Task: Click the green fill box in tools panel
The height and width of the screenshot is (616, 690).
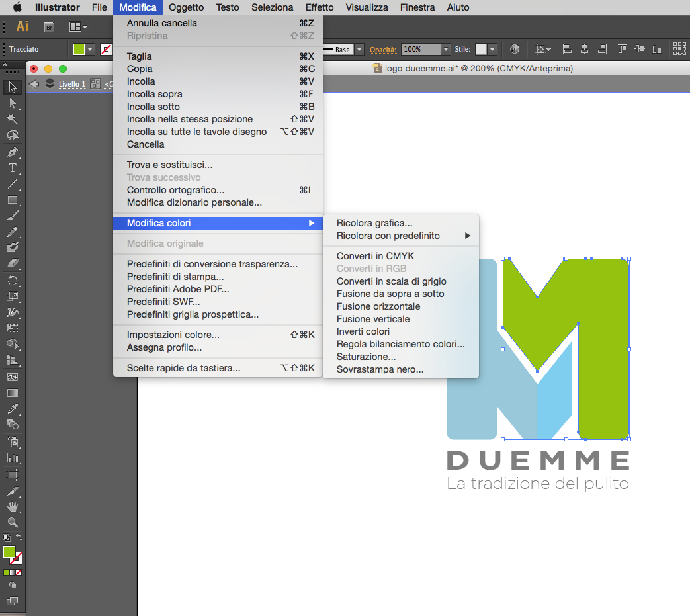Action: 9,552
